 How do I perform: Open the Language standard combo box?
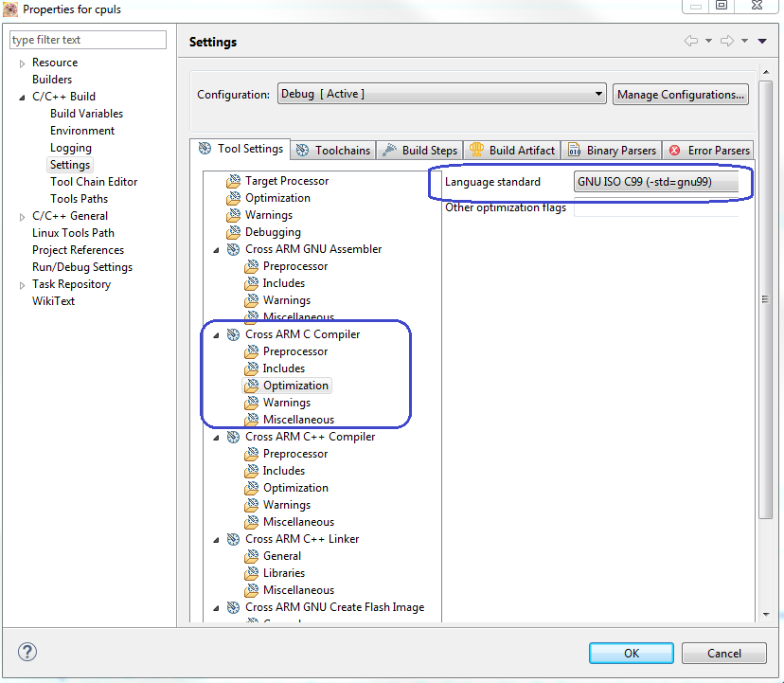point(656,182)
